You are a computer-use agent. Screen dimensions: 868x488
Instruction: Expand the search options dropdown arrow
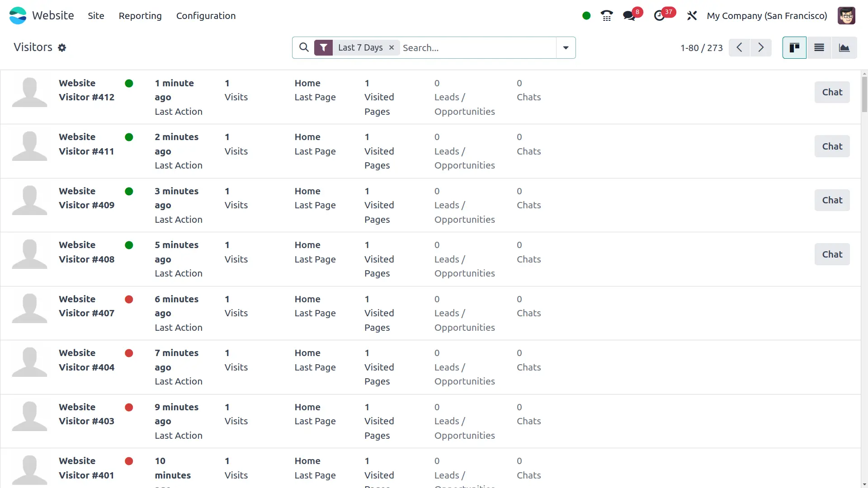(566, 47)
